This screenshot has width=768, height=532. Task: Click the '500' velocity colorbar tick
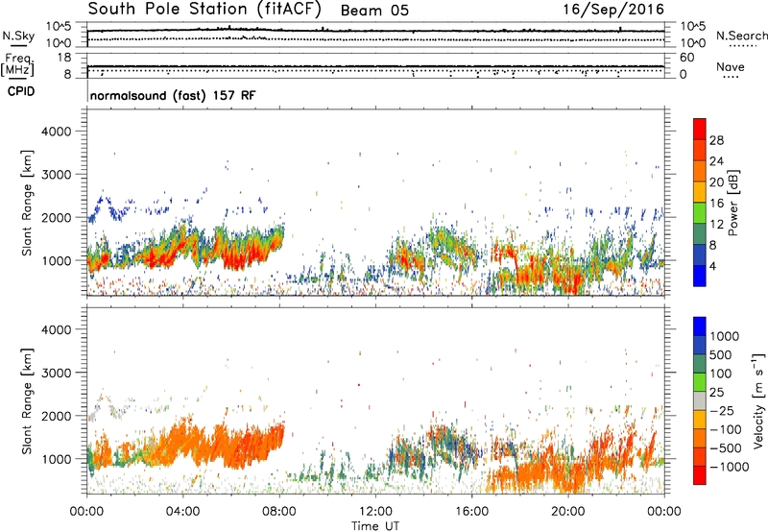click(721, 355)
